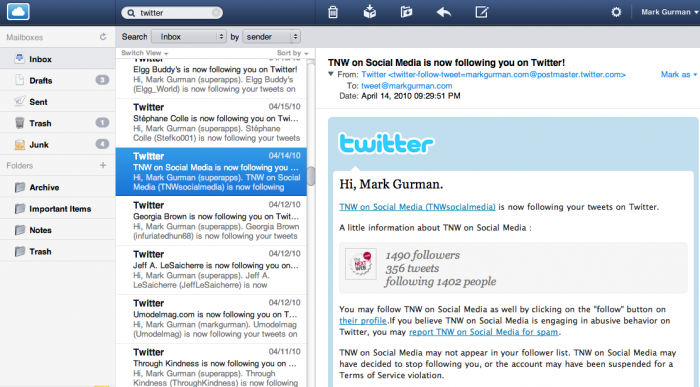Open the Through Kindness follower email
The image size is (700, 387).
211,366
